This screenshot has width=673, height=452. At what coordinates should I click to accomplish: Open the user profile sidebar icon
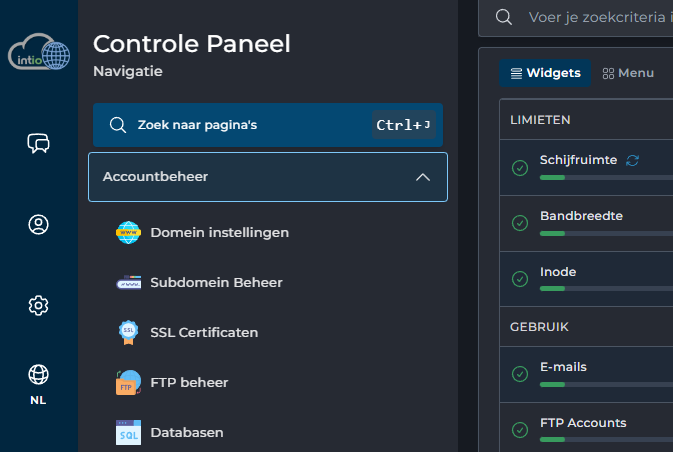pyautogui.click(x=38, y=225)
